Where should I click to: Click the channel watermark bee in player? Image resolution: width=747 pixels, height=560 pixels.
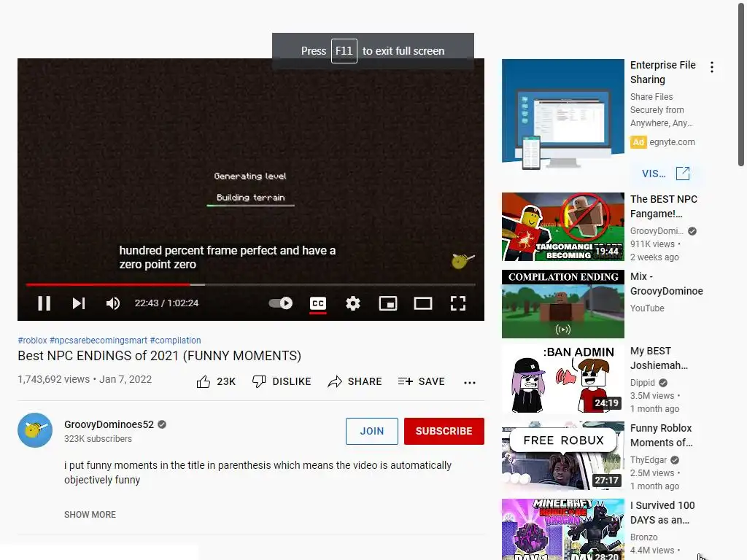pos(462,260)
